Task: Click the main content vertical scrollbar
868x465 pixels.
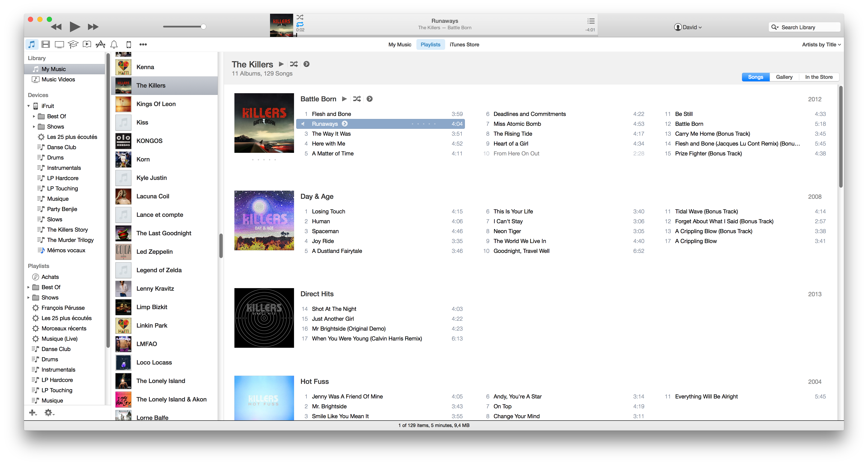Action: point(841,137)
